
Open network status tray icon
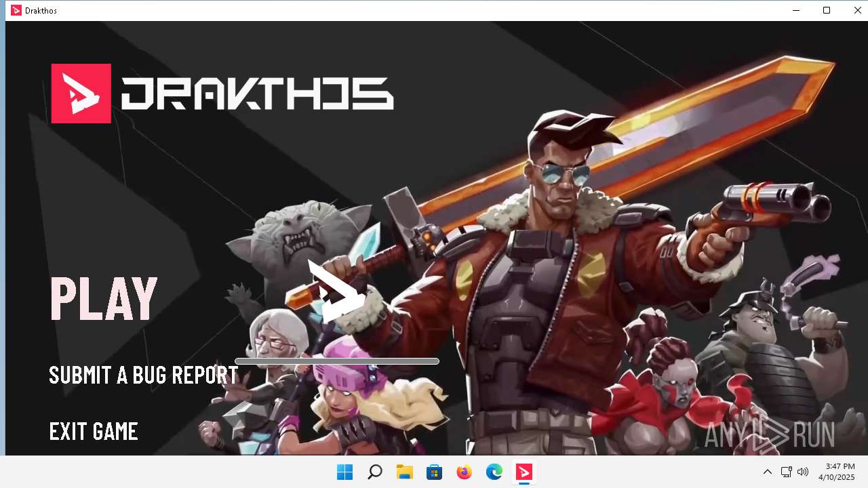pyautogui.click(x=787, y=472)
